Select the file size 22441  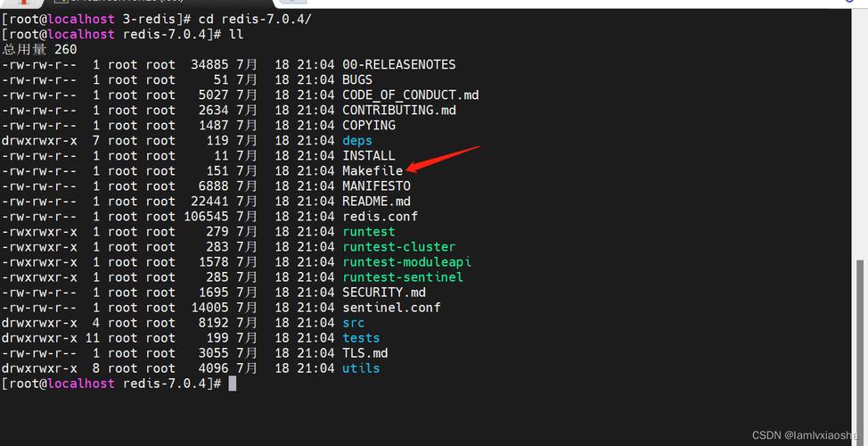point(209,201)
